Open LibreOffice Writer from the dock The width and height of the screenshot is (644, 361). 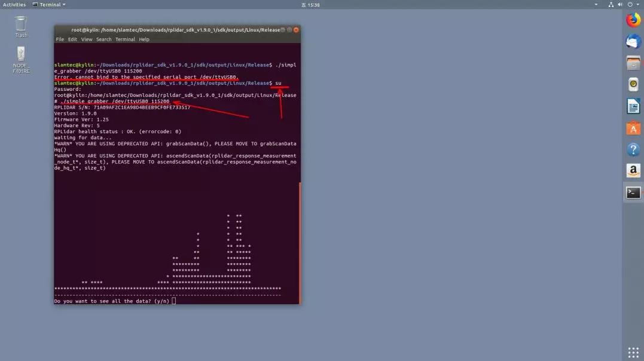pyautogui.click(x=633, y=106)
